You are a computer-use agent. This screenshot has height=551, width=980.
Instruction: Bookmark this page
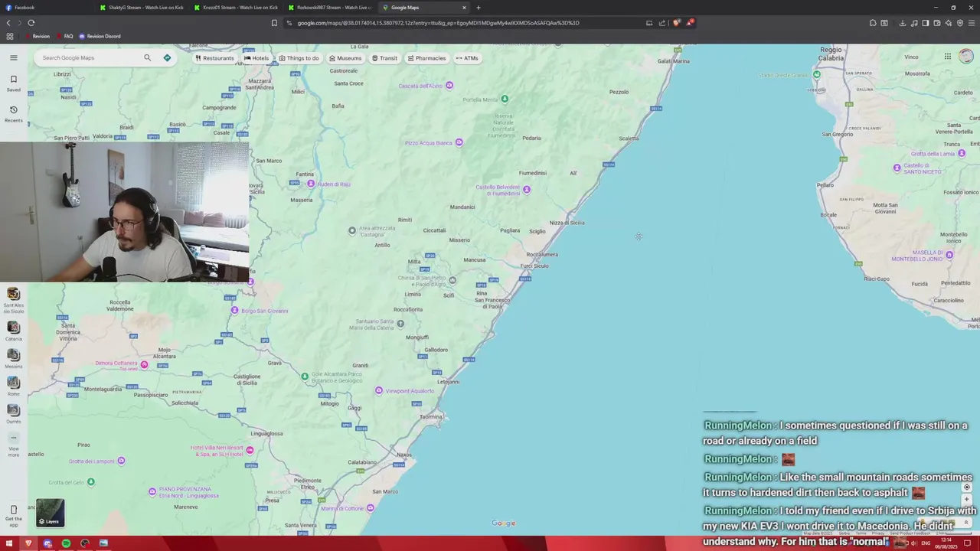(274, 23)
